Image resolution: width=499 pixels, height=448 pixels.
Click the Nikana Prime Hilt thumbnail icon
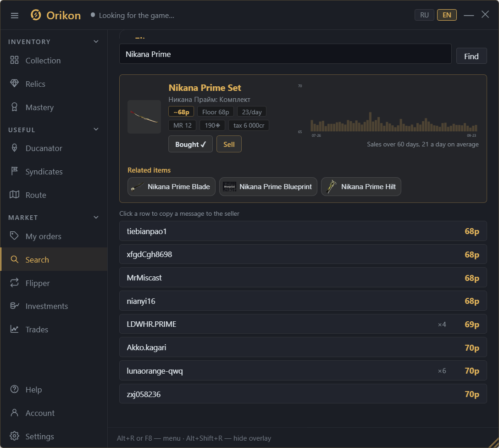click(331, 186)
